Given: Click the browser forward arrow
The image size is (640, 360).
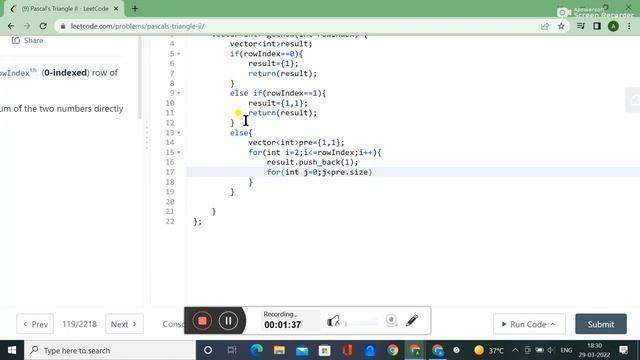Looking at the screenshot, I should [x=27, y=26].
